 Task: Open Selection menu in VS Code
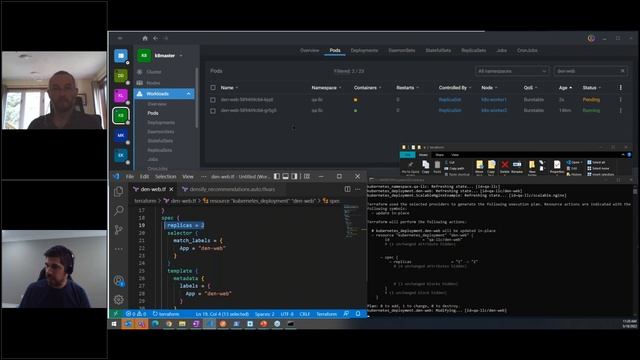(x=165, y=176)
